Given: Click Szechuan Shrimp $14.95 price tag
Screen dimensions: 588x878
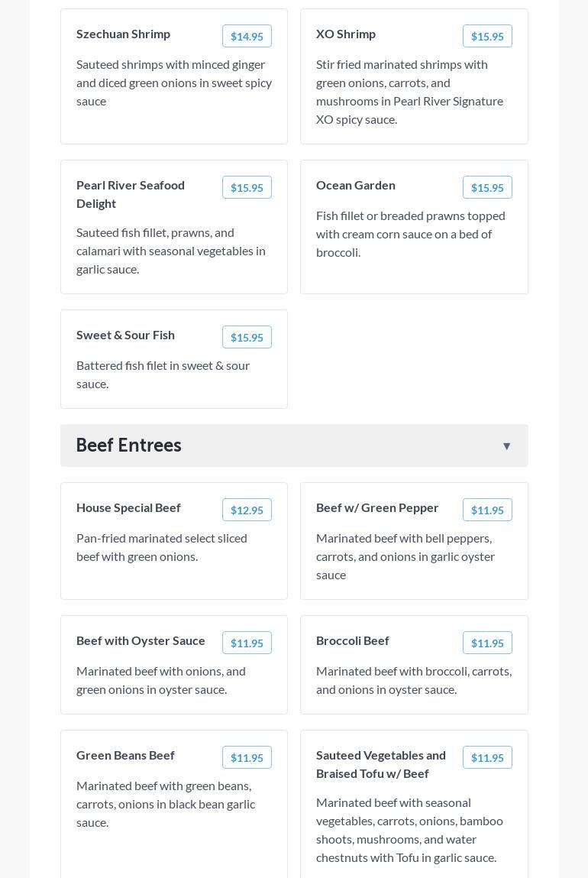Looking at the screenshot, I should [247, 37].
